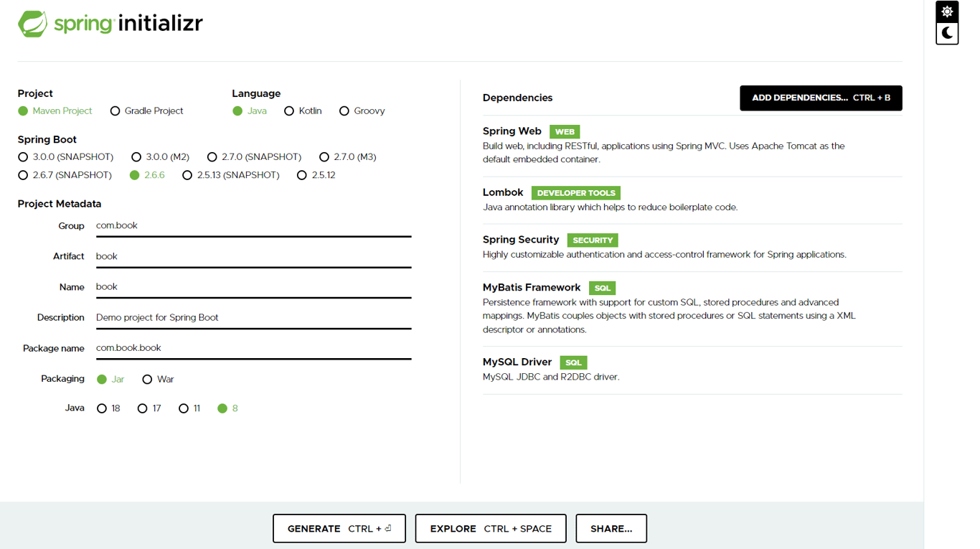Edit the Artifact field
980x549 pixels.
coord(254,257)
